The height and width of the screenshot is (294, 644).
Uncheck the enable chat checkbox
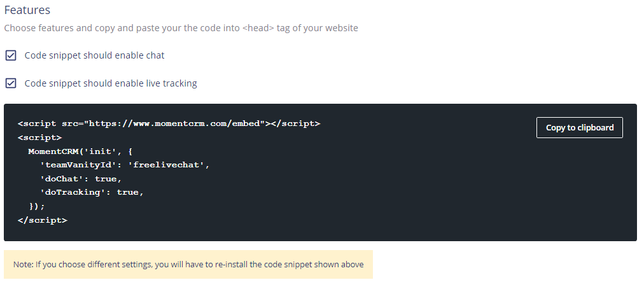coord(11,55)
